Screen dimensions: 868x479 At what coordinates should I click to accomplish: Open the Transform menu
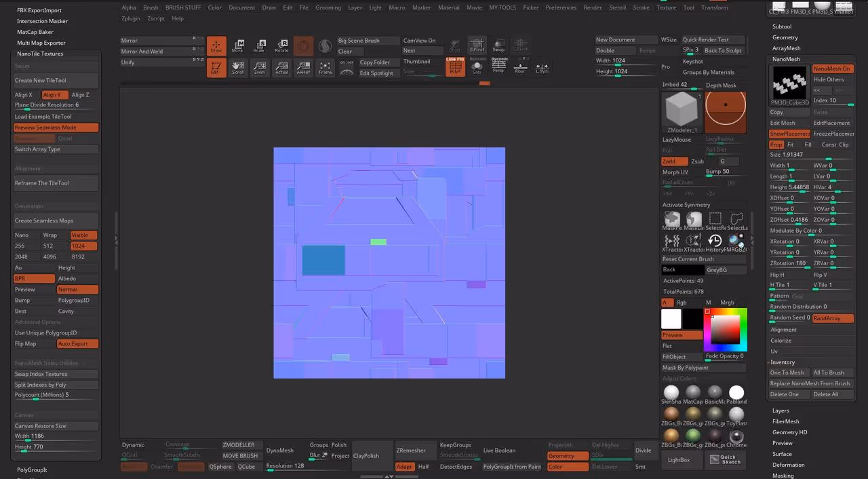(715, 7)
